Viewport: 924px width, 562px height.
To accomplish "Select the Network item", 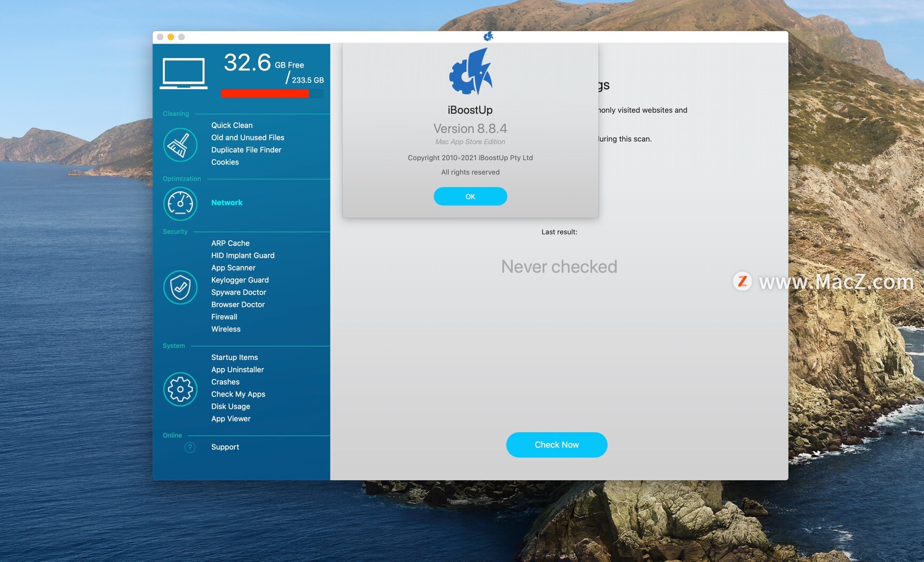I will [227, 203].
